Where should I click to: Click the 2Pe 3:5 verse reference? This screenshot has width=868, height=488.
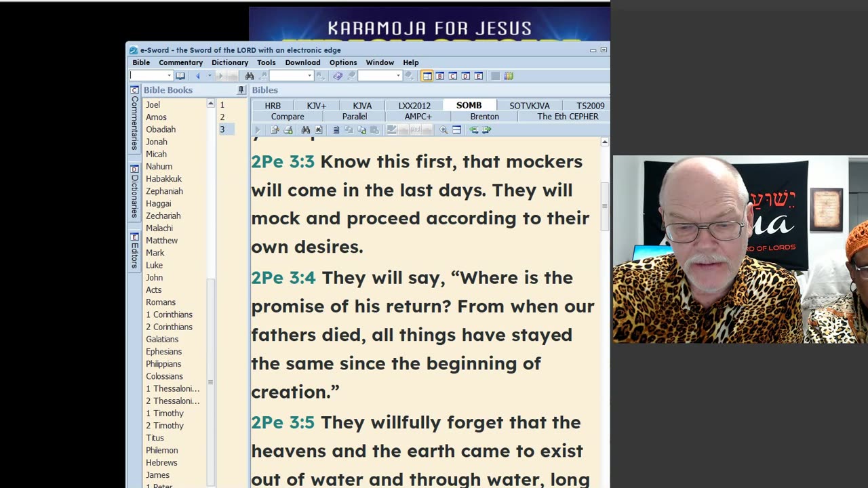[x=283, y=423]
